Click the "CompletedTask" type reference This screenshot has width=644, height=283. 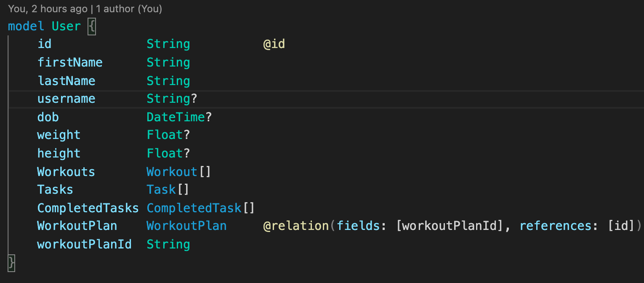pos(194,208)
